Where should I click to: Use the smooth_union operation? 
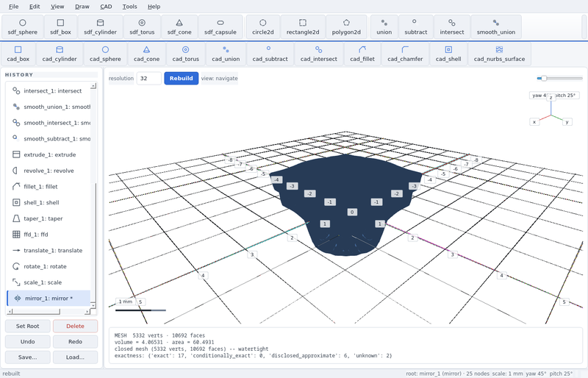click(495, 27)
